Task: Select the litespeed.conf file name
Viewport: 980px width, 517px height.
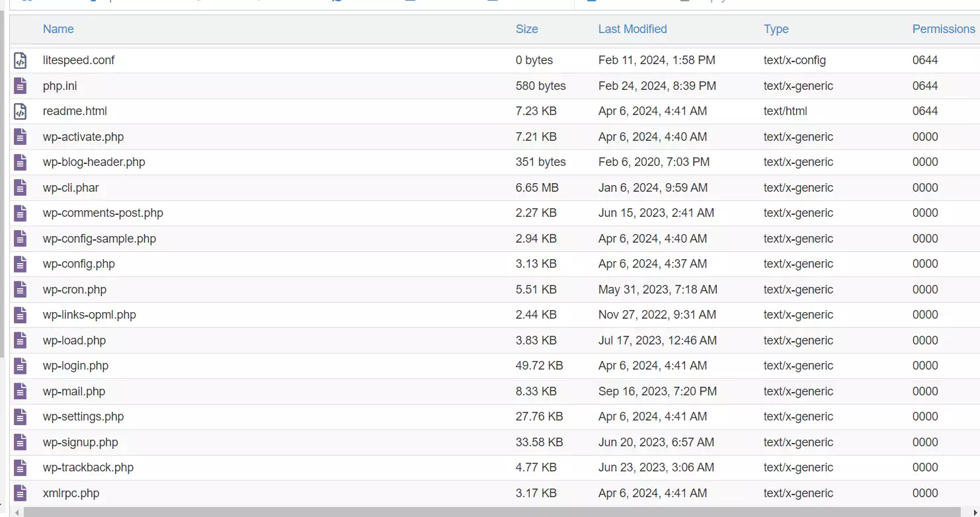Action: (79, 60)
